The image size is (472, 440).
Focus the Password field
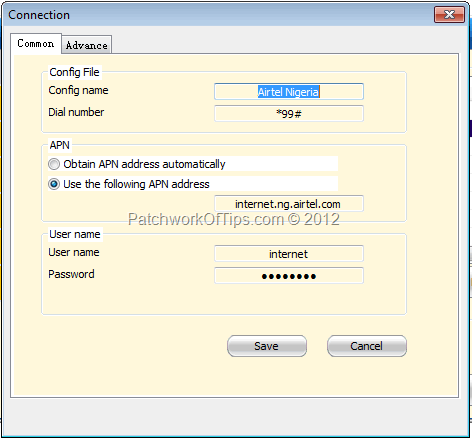click(x=289, y=276)
